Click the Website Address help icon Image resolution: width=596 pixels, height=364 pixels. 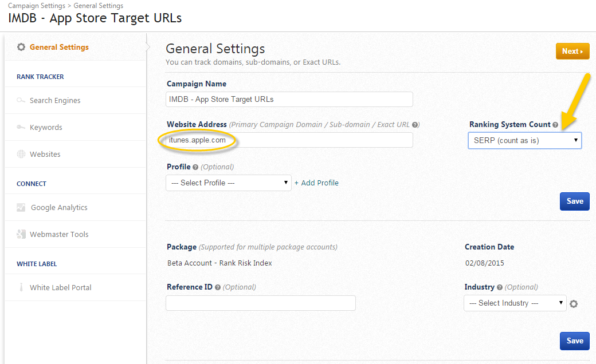415,125
